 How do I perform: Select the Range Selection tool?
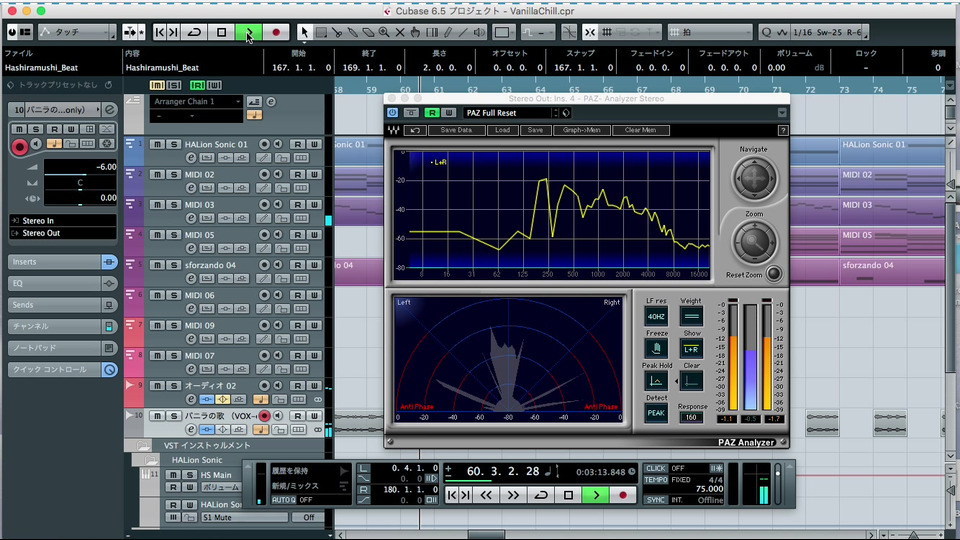[x=321, y=32]
